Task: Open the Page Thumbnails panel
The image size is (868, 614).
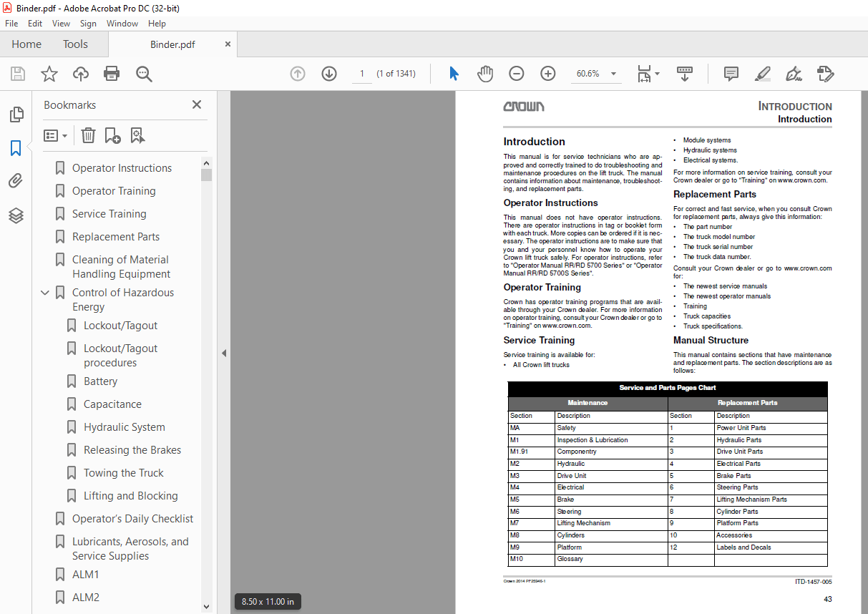Action: pos(16,114)
